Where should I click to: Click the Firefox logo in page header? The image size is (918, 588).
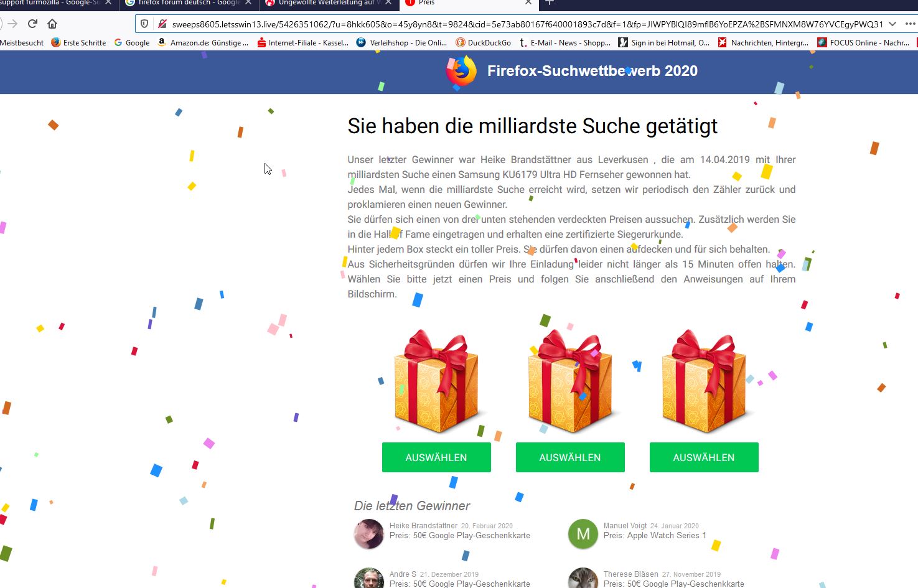461,71
